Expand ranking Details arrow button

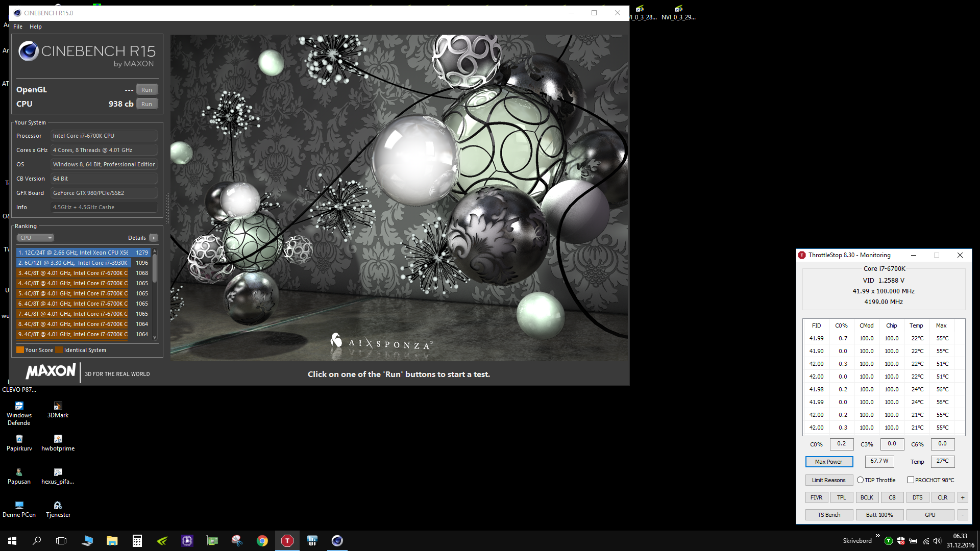[x=154, y=238]
